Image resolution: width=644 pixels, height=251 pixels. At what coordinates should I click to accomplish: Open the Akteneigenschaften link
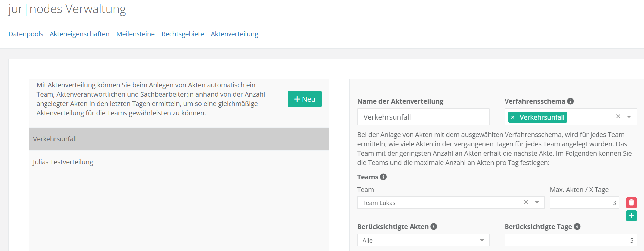[79, 34]
